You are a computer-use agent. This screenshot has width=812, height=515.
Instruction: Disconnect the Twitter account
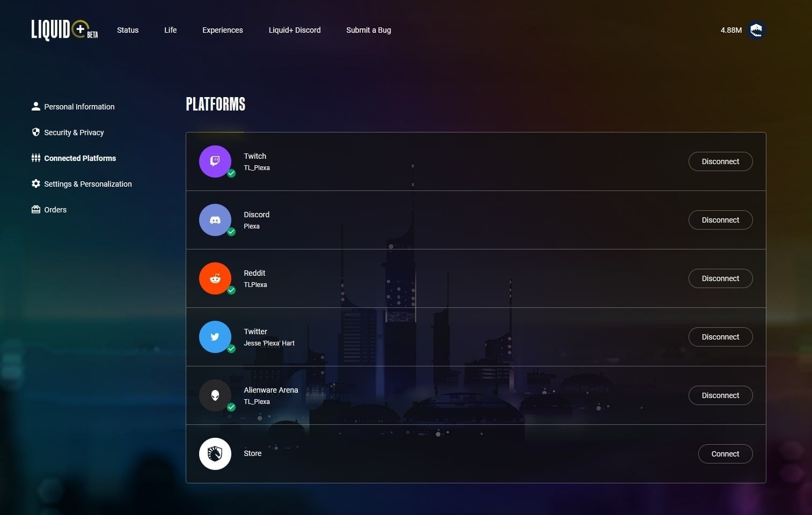tap(720, 336)
